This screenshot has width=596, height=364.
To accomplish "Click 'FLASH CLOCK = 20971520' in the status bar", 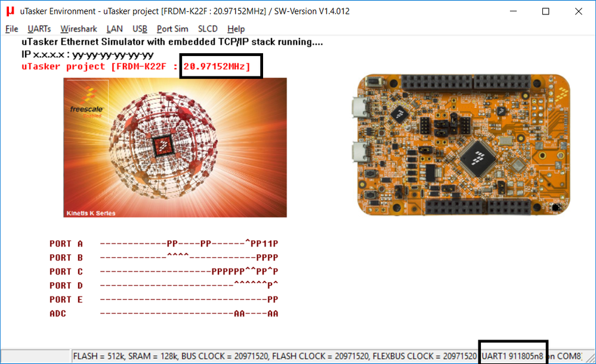I will (x=320, y=356).
